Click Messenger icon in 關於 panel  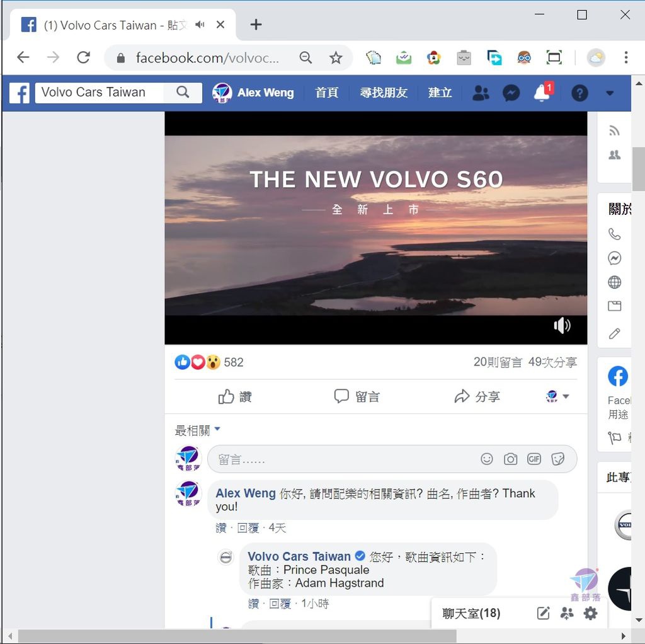pyautogui.click(x=614, y=258)
